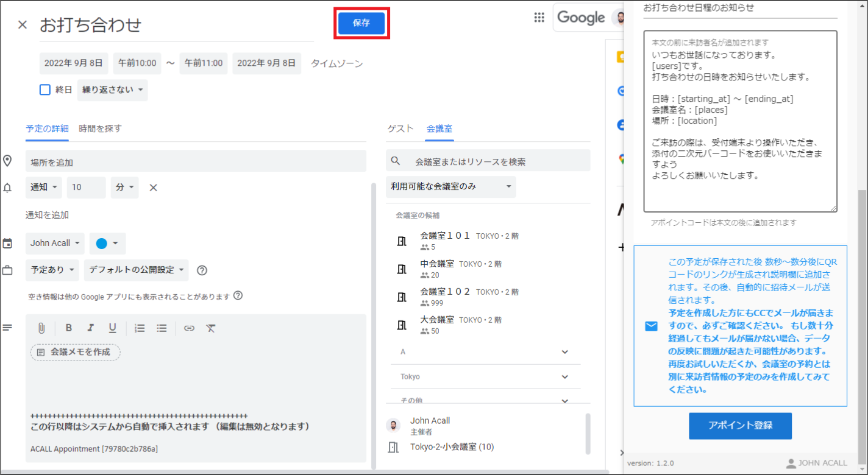Viewport: 868px width, 475px height.
Task: Open the event color picker
Action: pos(107,243)
